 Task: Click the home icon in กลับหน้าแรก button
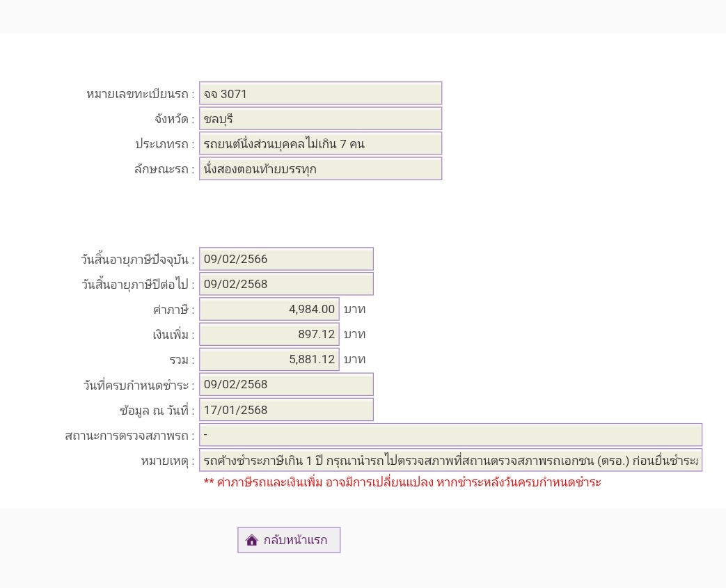pyautogui.click(x=251, y=540)
